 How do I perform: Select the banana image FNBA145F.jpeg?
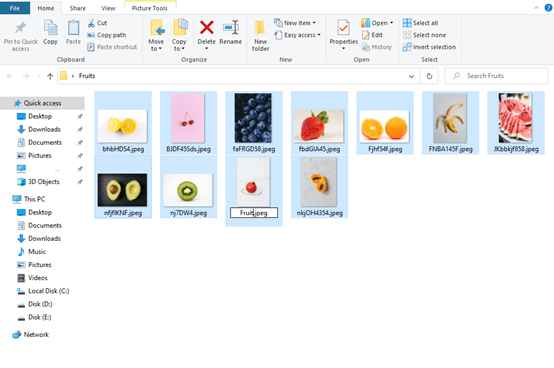pos(450,123)
